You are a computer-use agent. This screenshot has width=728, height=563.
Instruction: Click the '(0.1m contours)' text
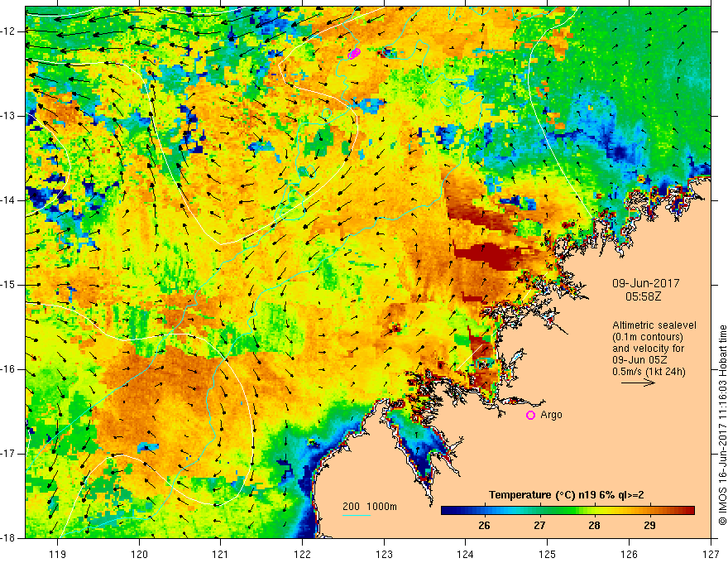(x=648, y=337)
